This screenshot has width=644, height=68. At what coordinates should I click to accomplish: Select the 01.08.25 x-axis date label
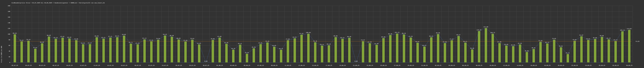pyautogui.click(x=219, y=65)
